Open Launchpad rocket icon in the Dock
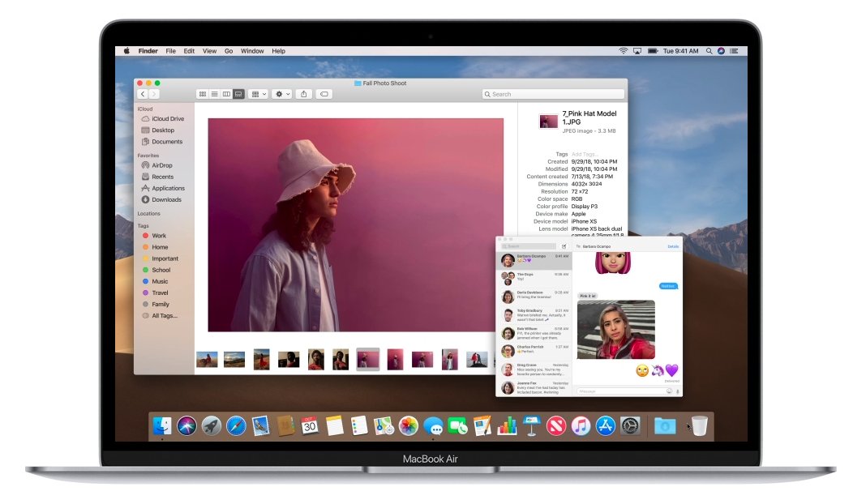Screen dimensions: 853x504 point(212,425)
